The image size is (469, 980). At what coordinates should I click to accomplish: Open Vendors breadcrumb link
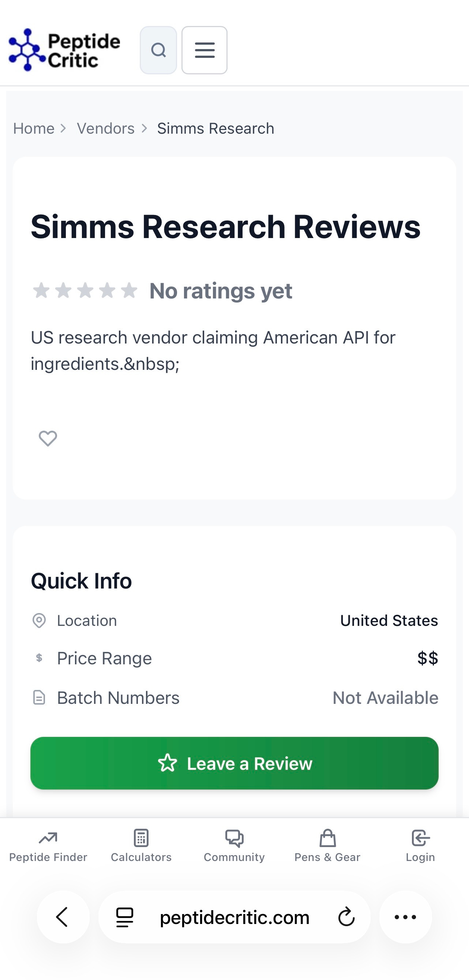106,129
